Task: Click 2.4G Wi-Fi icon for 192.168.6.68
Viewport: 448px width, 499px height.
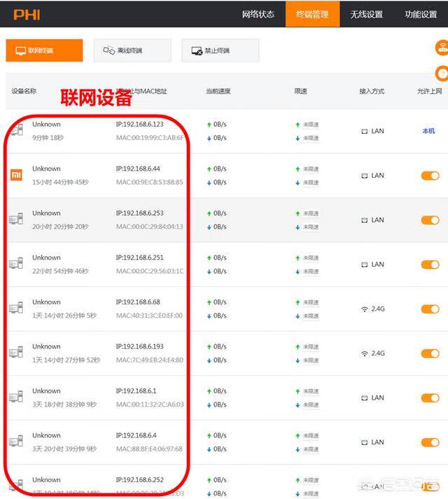Action: point(364,309)
